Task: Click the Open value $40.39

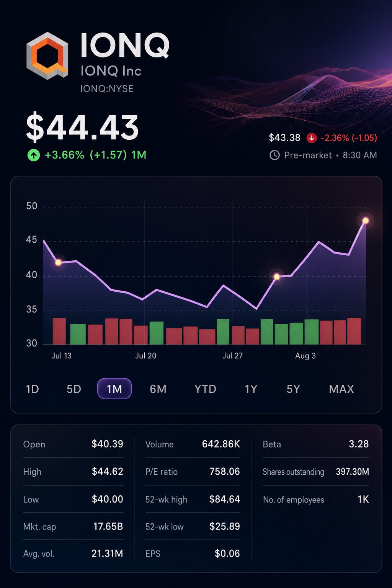Action: [107, 444]
